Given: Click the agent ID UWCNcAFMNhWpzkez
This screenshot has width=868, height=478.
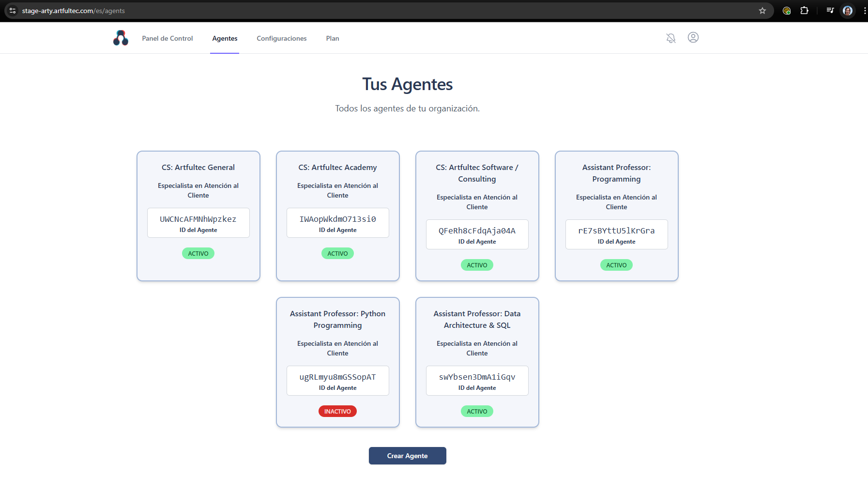Looking at the screenshot, I should (x=198, y=219).
